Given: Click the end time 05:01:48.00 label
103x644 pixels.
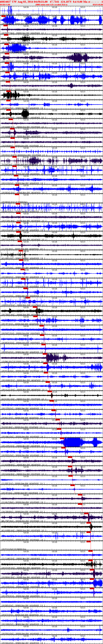Looking at the screenshot, I should (x=98, y=5).
